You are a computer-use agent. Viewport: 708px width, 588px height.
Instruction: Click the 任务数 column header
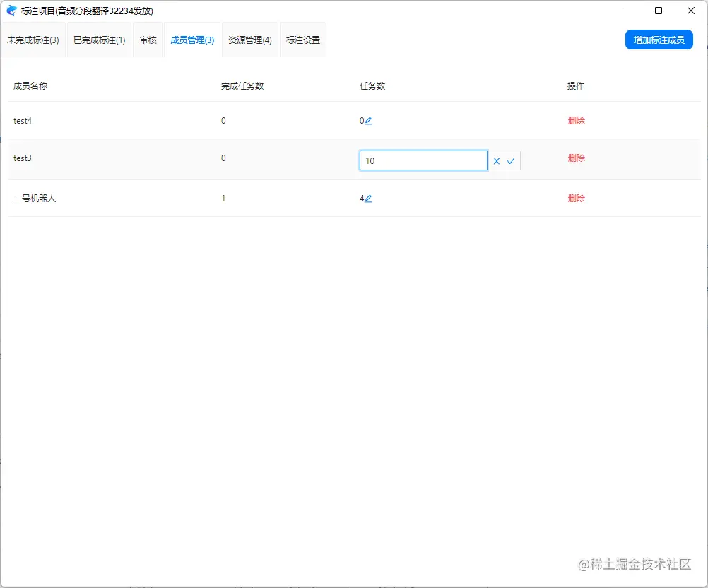click(372, 86)
